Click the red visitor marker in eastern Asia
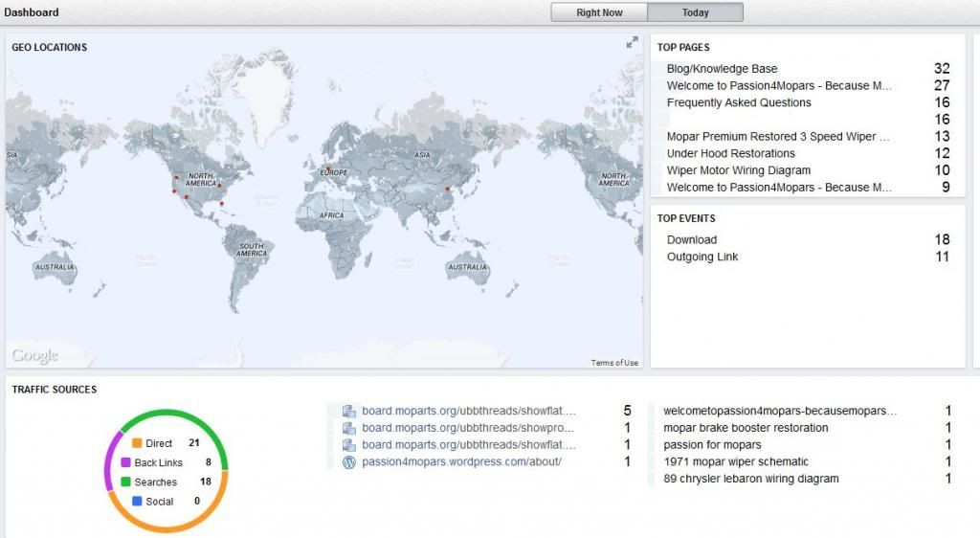980x538 pixels. click(x=448, y=189)
